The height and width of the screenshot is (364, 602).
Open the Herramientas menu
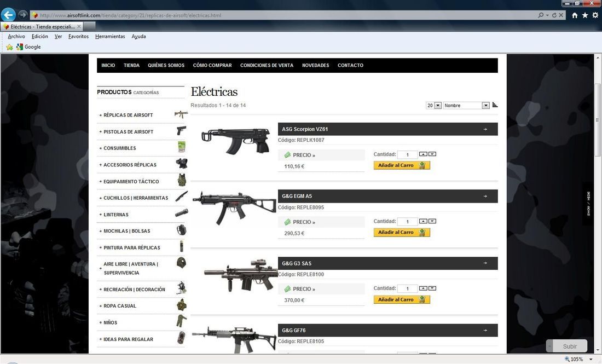[110, 37]
